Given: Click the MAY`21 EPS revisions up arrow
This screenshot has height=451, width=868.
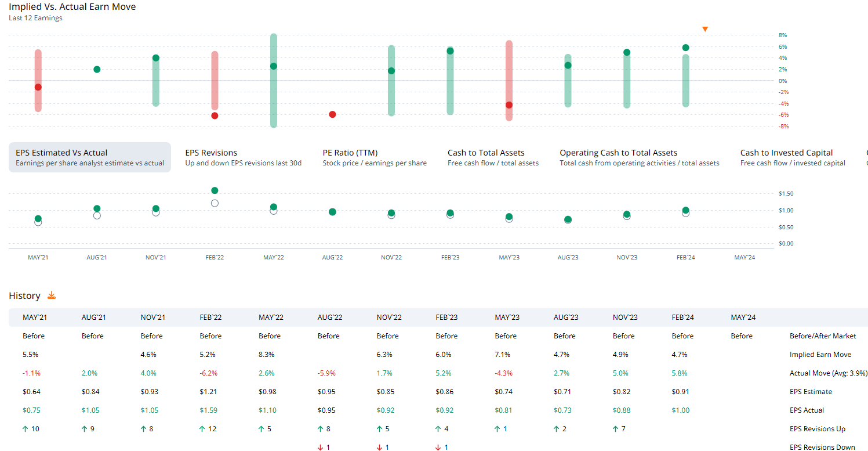Looking at the screenshot, I should 26,429.
